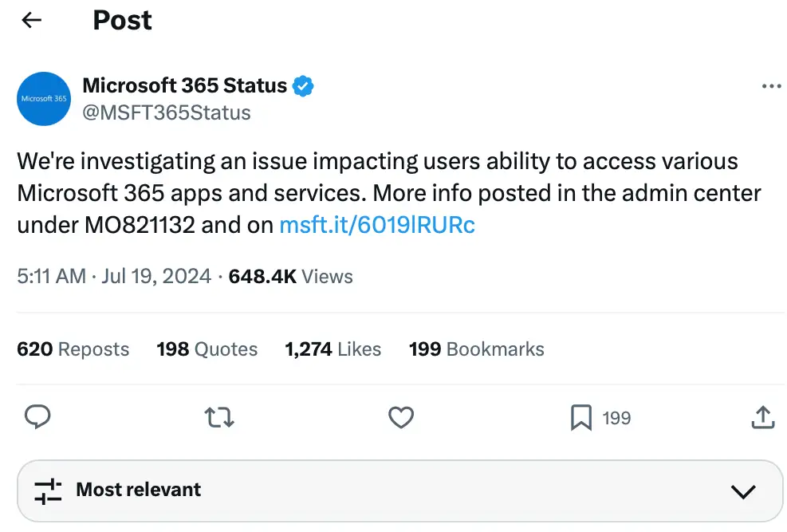Click the back arrow to leave the post

[30, 20]
